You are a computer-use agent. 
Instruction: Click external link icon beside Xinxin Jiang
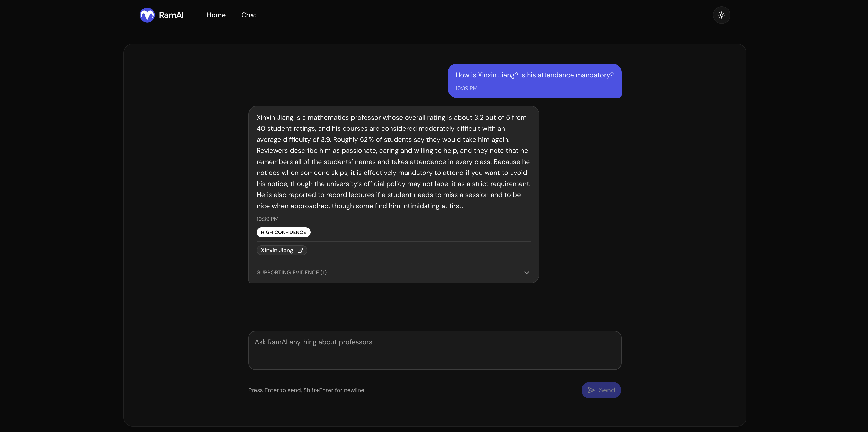click(300, 250)
